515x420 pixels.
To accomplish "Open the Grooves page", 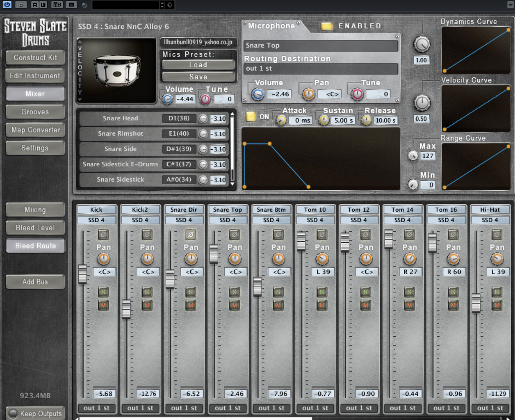I will (35, 112).
